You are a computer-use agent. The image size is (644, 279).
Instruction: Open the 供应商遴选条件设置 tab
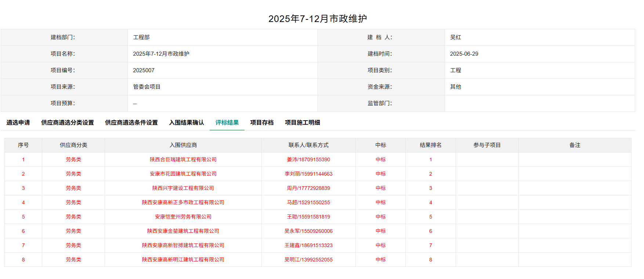click(131, 122)
